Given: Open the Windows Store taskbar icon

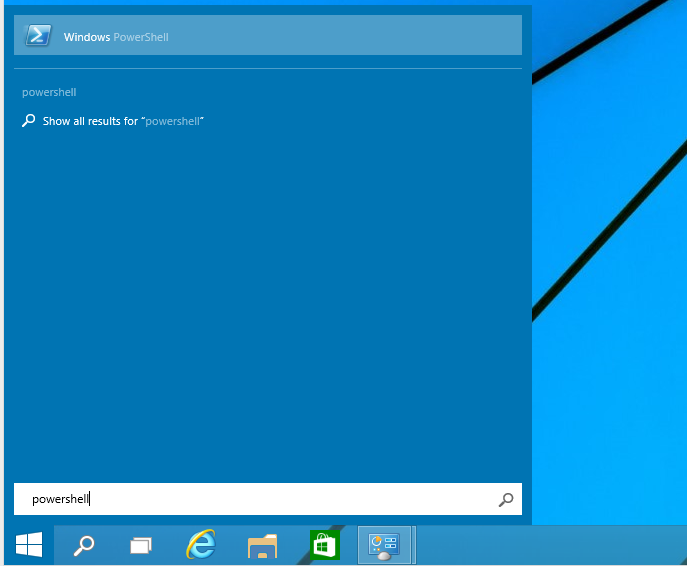Looking at the screenshot, I should pos(325,545).
